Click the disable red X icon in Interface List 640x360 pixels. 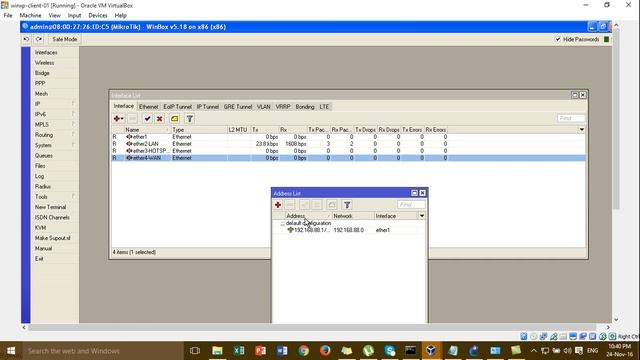[x=160, y=118]
